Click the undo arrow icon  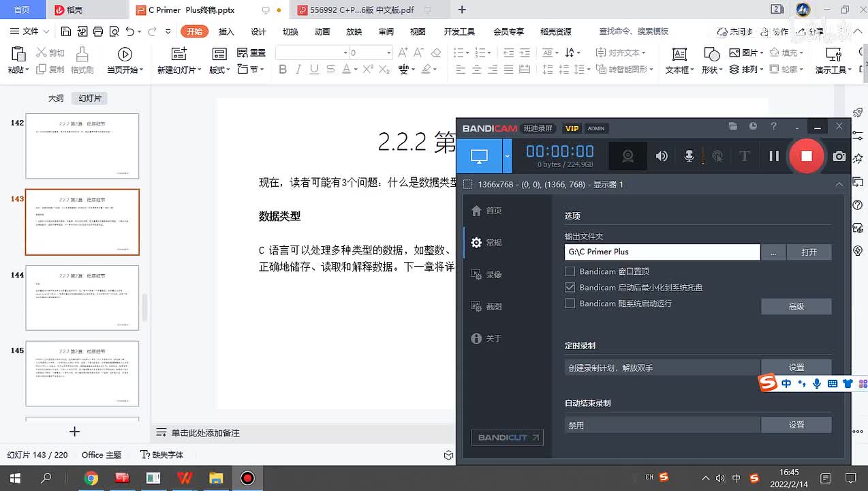[129, 31]
